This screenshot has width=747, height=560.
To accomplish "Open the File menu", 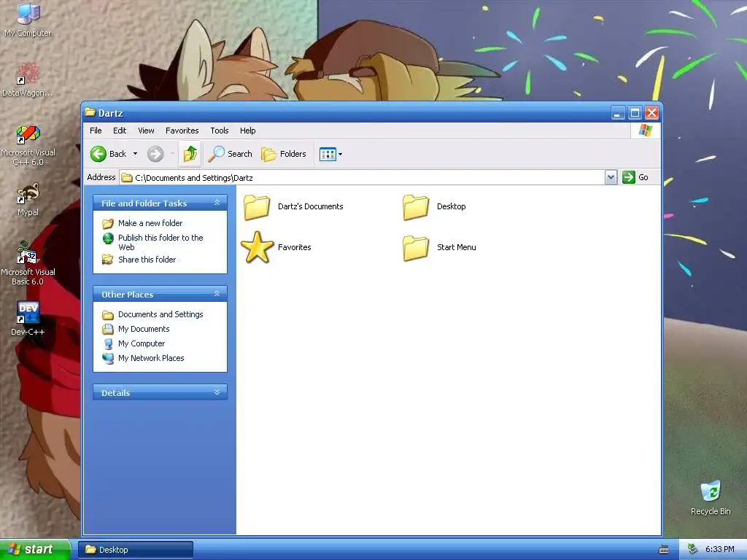I will coord(96,131).
